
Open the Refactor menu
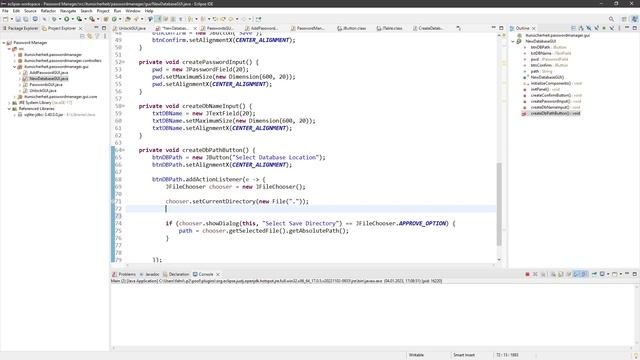point(48,11)
